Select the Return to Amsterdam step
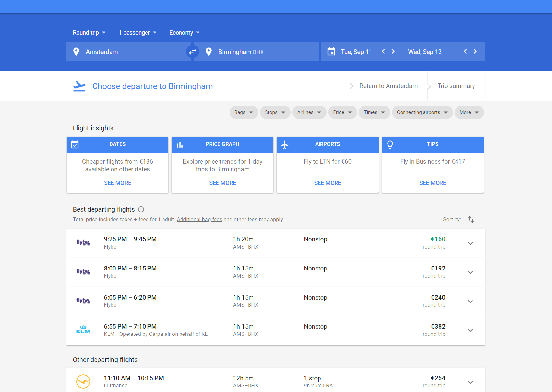Viewport: 552px width, 392px height. click(x=388, y=86)
